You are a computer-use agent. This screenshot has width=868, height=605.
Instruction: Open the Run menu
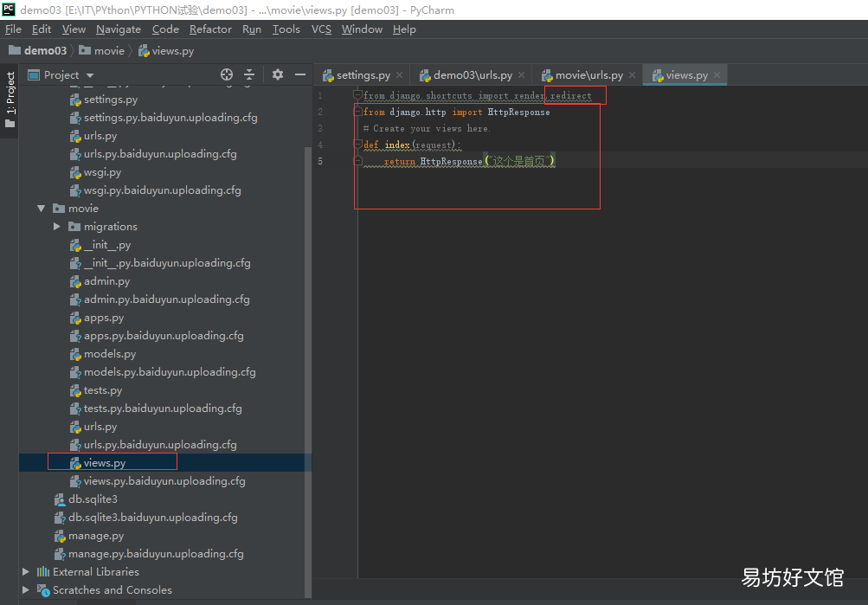252,29
